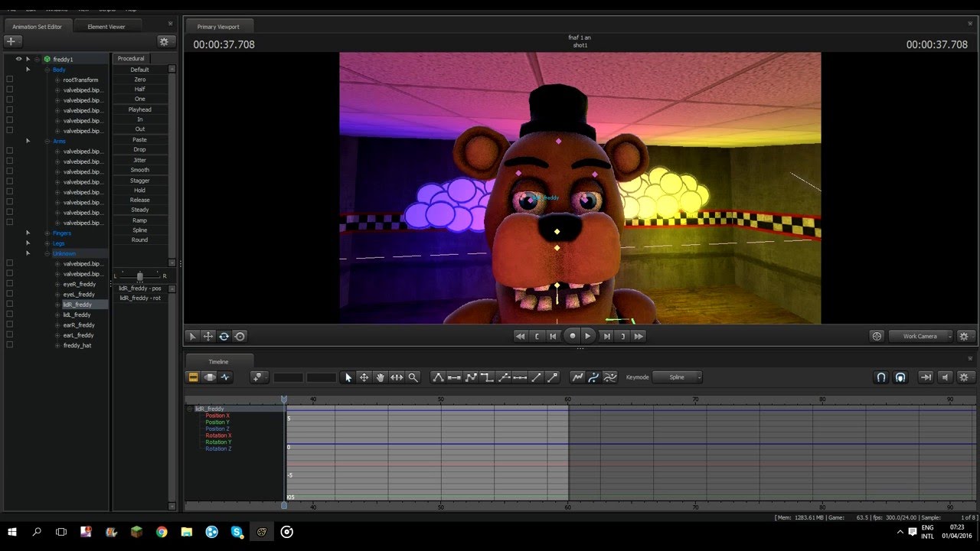Collapse the Body group

tap(47, 70)
